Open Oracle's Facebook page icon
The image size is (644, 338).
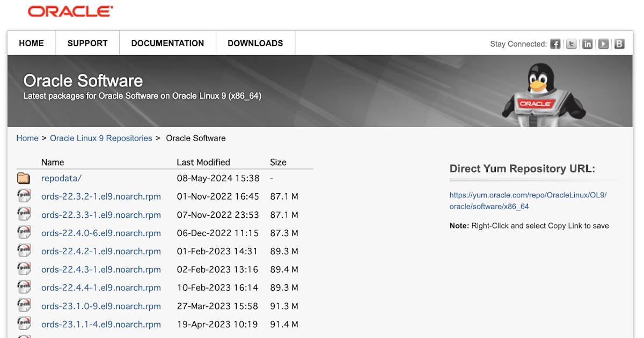[x=555, y=44]
